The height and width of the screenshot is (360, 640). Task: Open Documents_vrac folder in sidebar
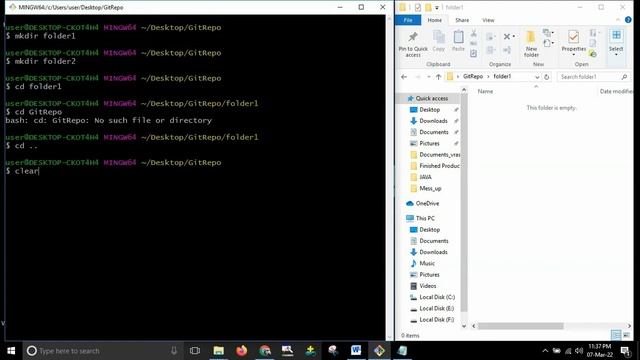point(439,155)
